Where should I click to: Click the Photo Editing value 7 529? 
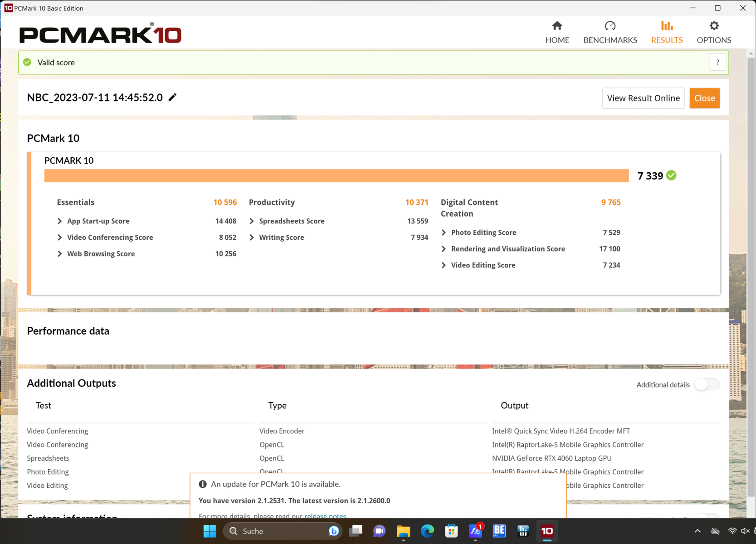coord(611,233)
